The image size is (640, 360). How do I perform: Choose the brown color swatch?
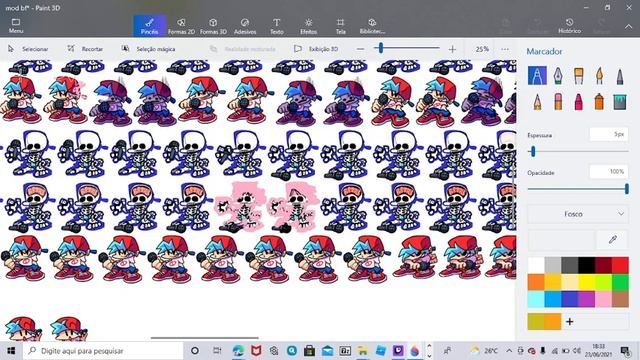620,299
